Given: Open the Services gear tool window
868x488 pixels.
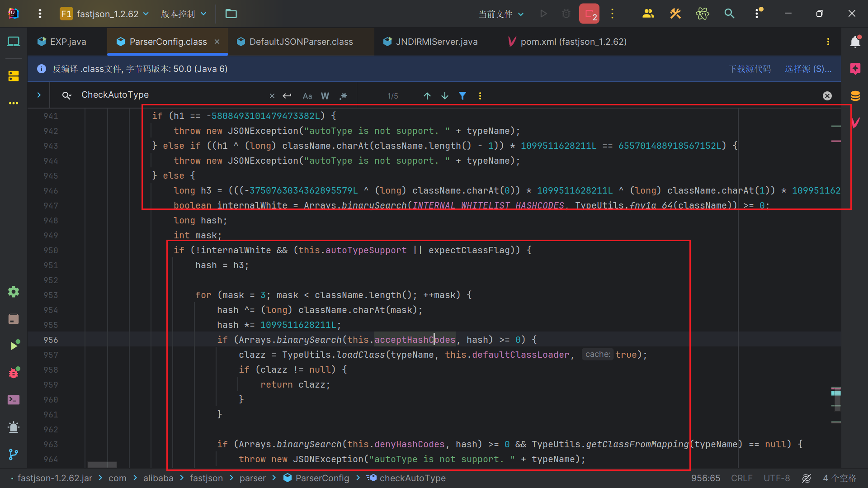Looking at the screenshot, I should [14, 292].
